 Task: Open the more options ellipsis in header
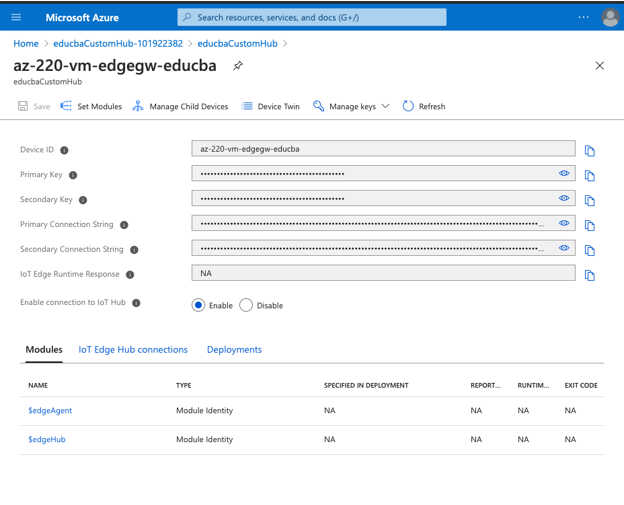coord(583,17)
